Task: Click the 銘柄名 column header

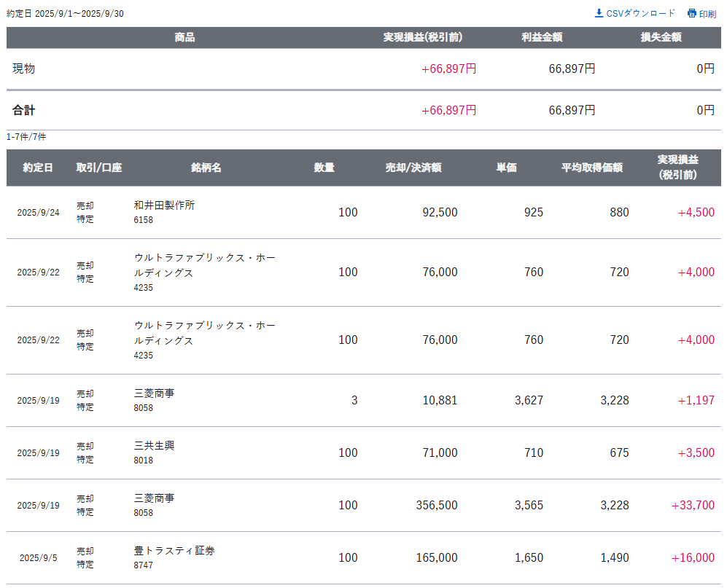Action: 206,168
